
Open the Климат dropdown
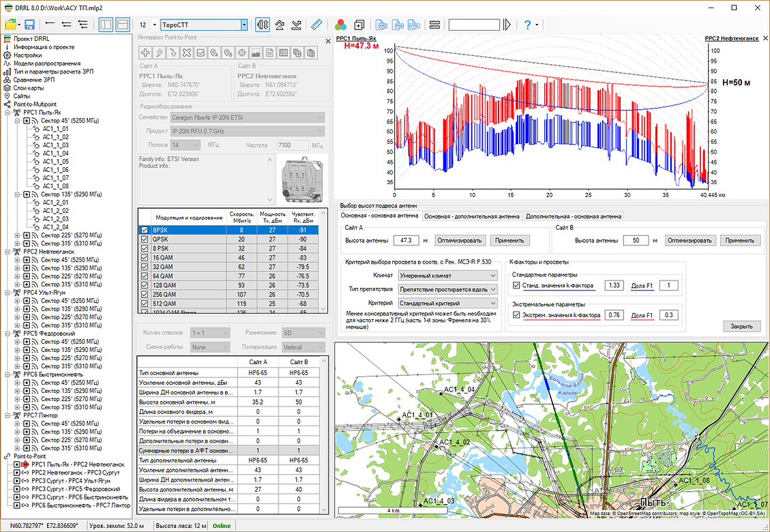(x=448, y=276)
